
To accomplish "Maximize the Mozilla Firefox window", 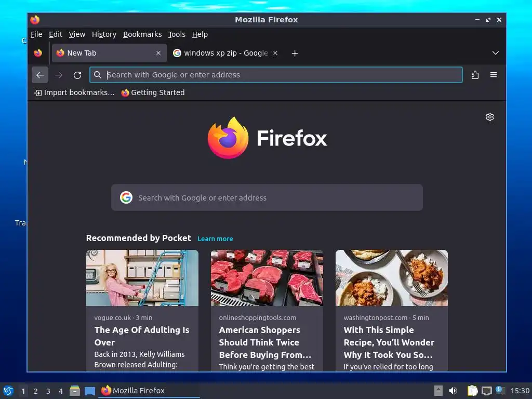I will pos(488,20).
